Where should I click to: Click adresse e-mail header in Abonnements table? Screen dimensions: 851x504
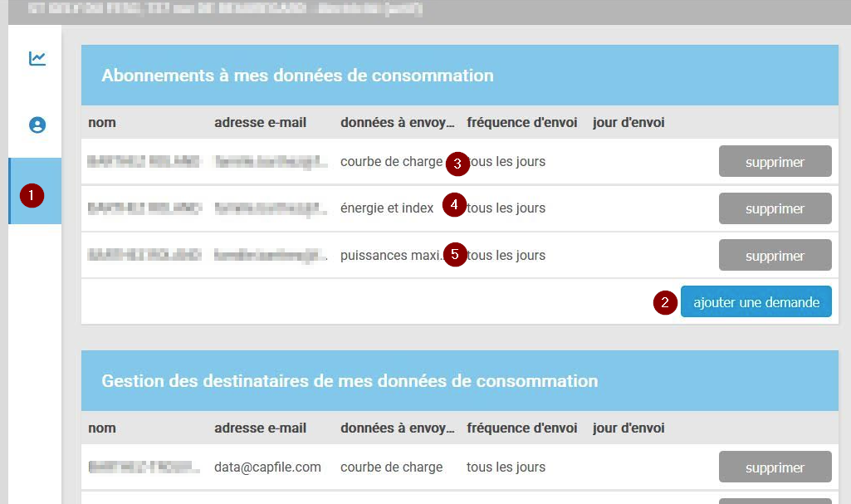[260, 123]
